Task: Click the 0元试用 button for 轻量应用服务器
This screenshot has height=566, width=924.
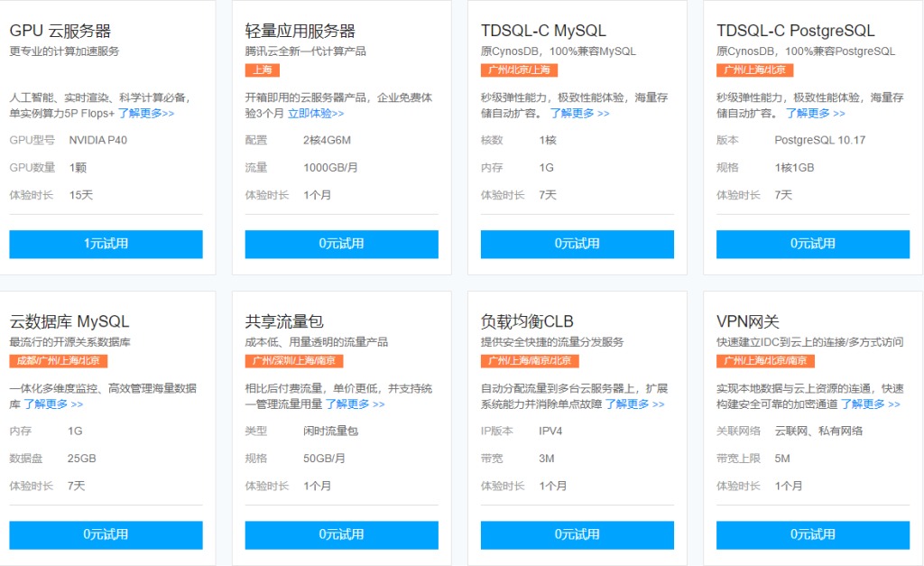Action: [x=340, y=245]
